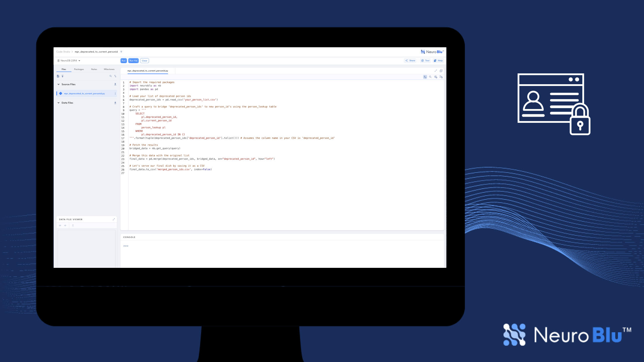Open the Milestones tab

pos(109,69)
